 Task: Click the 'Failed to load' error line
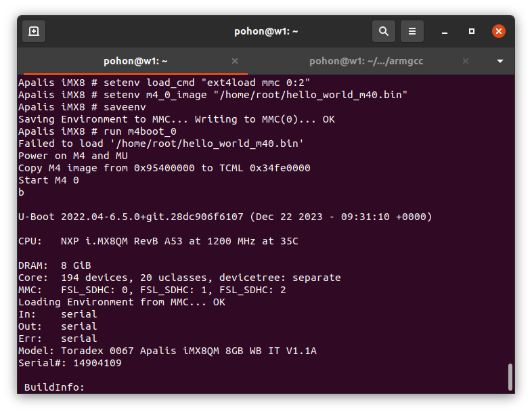(160, 144)
